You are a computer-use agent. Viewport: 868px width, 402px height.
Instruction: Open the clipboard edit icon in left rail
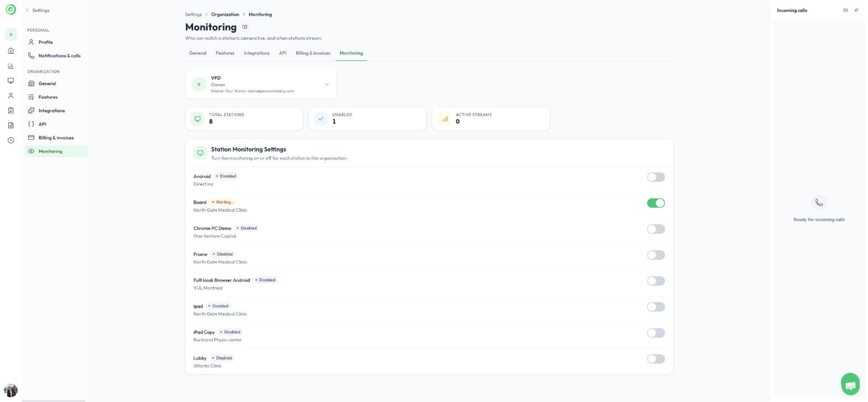pyautogui.click(x=11, y=111)
